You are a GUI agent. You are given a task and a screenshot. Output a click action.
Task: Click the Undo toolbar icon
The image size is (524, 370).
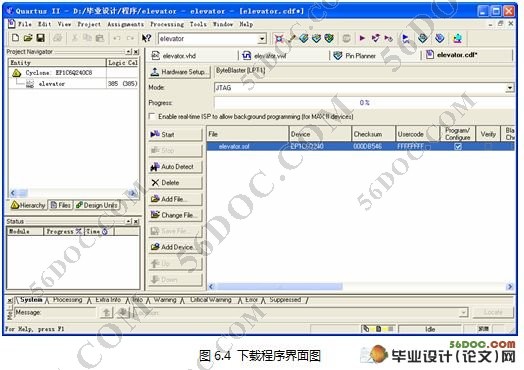[116, 38]
